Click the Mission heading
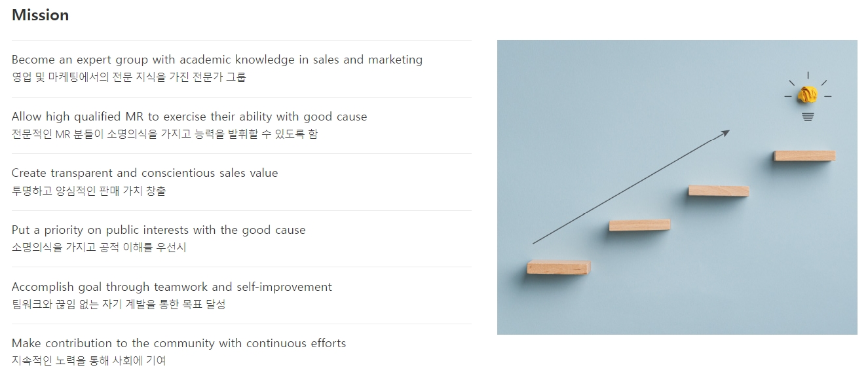868x376 pixels. tap(40, 15)
